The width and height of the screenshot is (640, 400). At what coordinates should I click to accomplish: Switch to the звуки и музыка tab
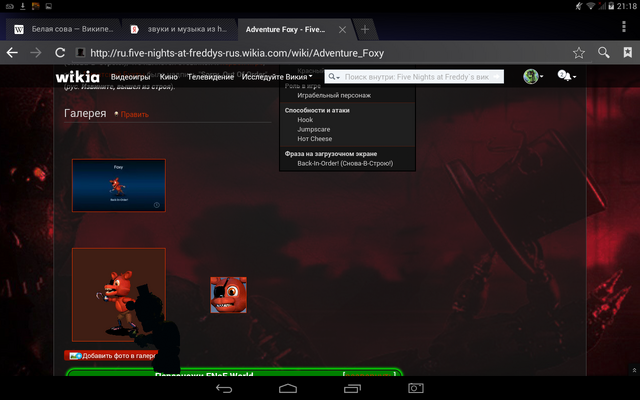180,29
